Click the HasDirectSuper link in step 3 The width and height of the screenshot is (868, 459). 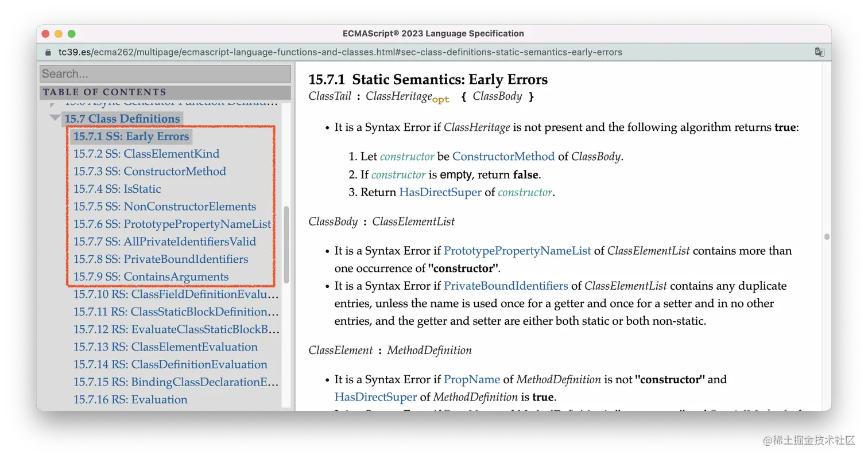[440, 192]
